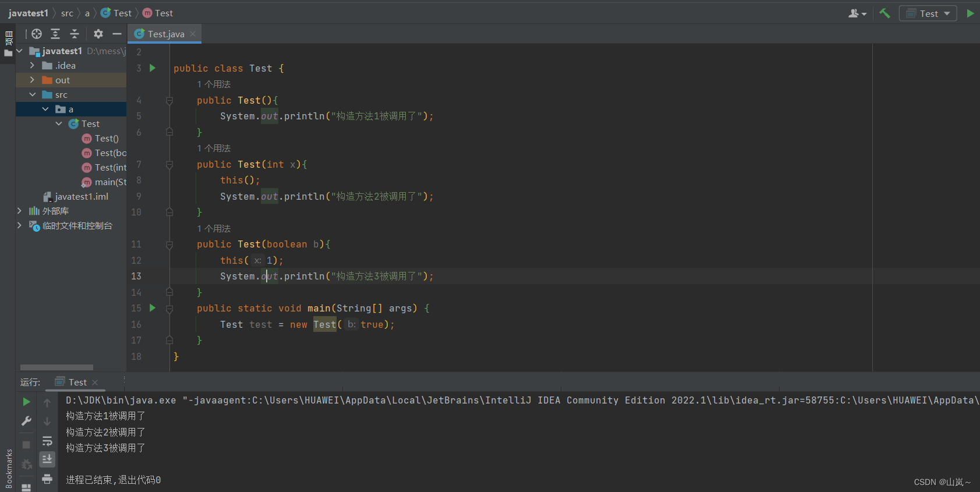Open the project panel settings gear
Screen dimensions: 980x492
[98, 34]
